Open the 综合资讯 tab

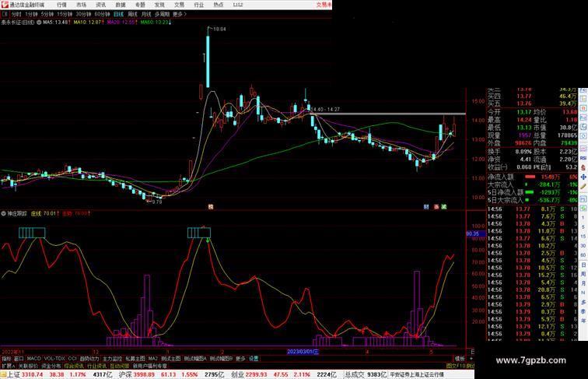74,366
